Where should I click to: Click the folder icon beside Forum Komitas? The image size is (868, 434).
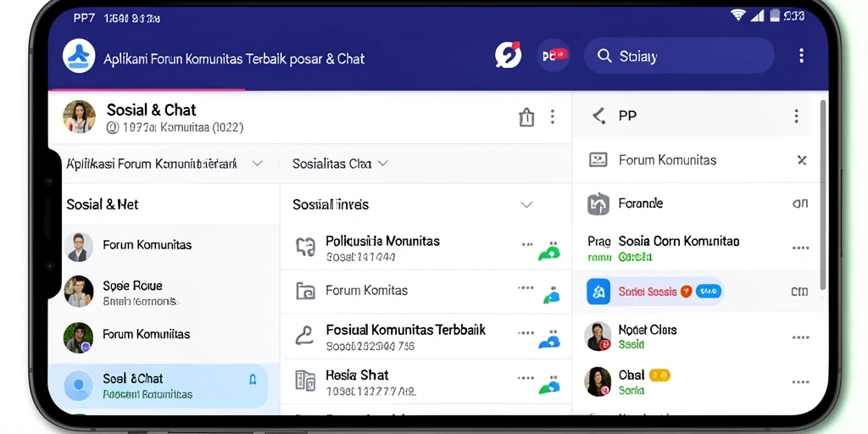click(x=305, y=291)
